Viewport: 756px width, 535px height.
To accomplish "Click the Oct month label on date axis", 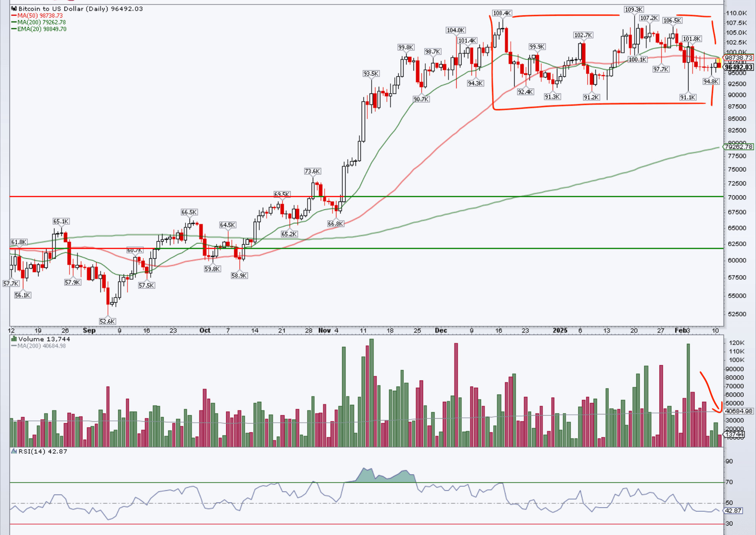I will (205, 330).
